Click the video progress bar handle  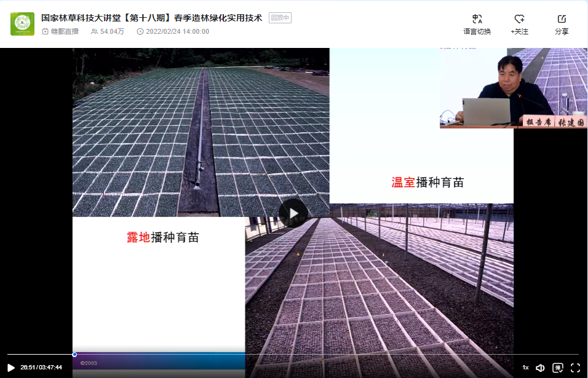(74, 355)
